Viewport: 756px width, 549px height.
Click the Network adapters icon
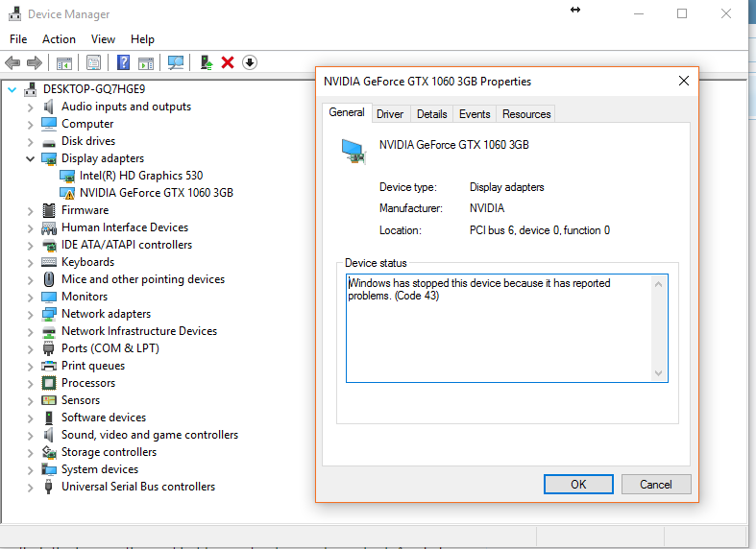click(x=49, y=315)
